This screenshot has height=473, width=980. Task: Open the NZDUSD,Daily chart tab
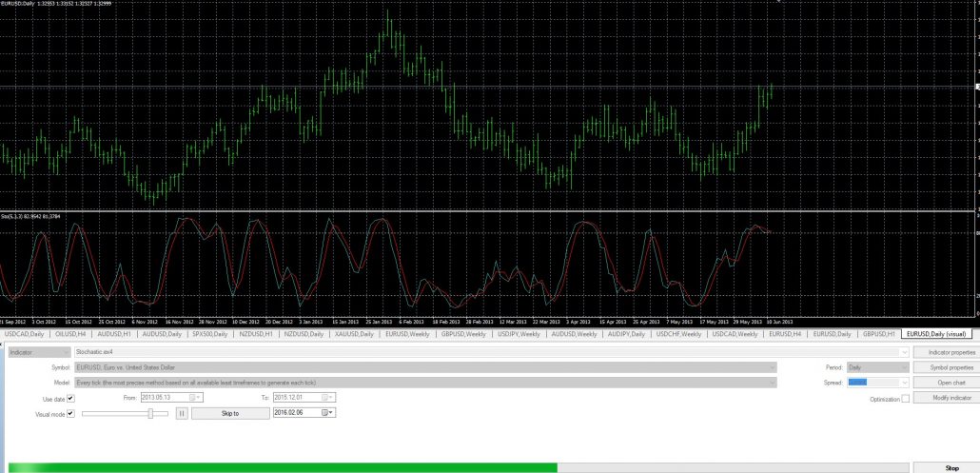click(x=304, y=334)
